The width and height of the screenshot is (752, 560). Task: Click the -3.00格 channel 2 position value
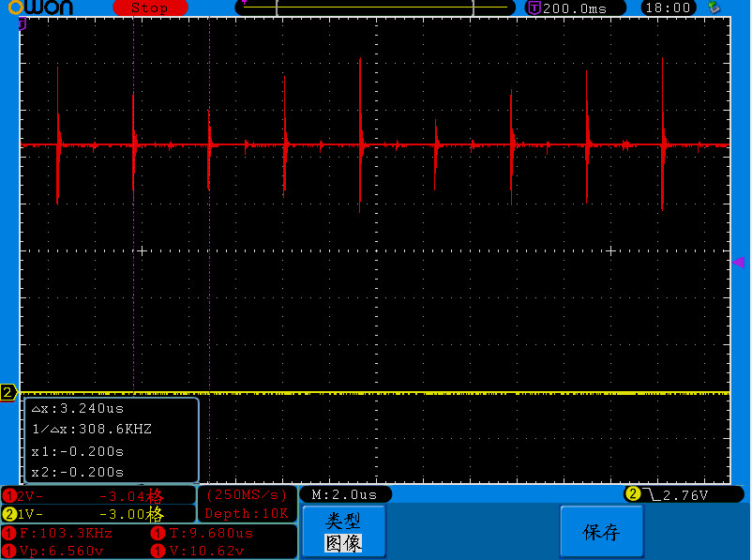(131, 514)
